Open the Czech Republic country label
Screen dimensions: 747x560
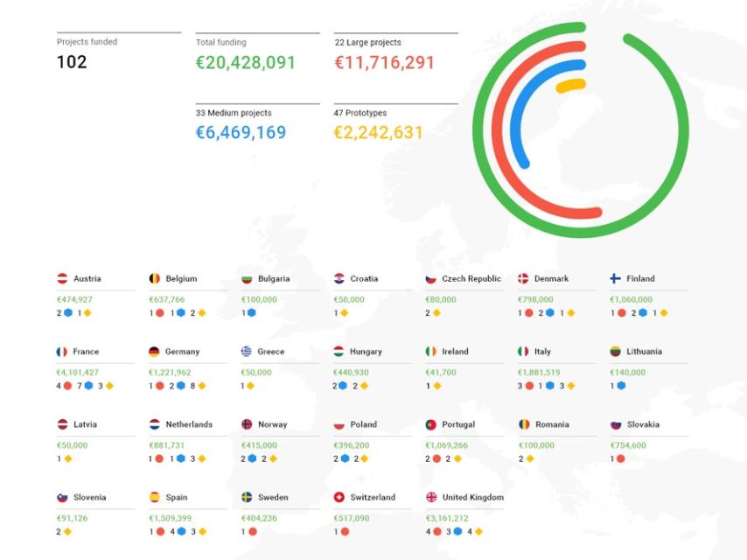pos(471,279)
